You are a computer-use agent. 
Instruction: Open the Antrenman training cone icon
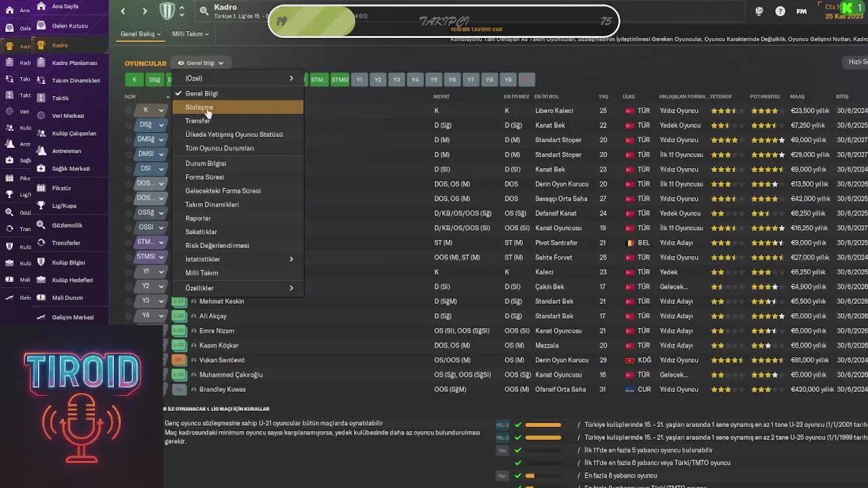pyautogui.click(x=41, y=151)
